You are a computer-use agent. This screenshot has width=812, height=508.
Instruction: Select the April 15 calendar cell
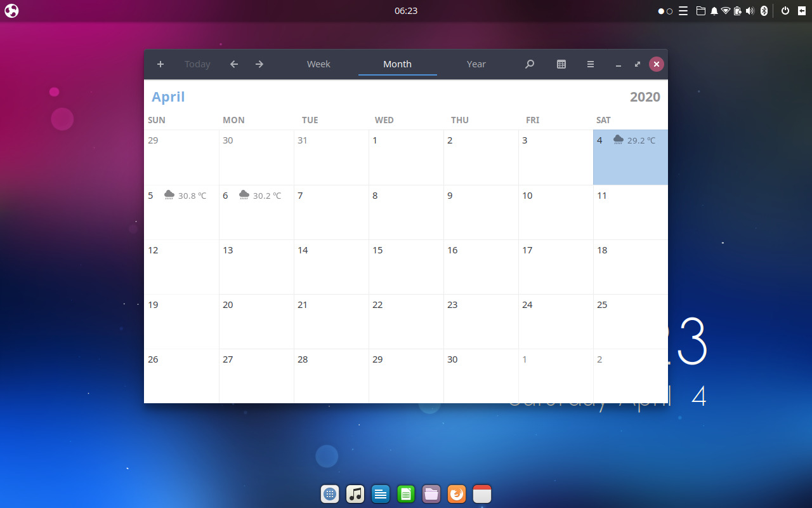[x=406, y=267]
